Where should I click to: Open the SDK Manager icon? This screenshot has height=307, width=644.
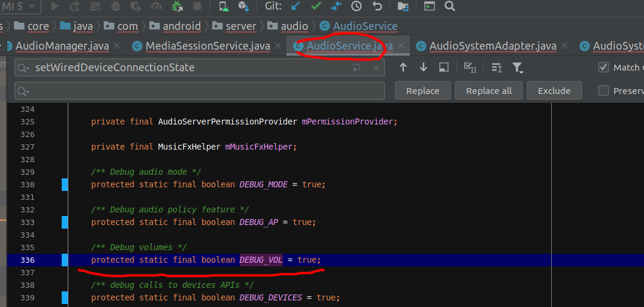point(244,6)
